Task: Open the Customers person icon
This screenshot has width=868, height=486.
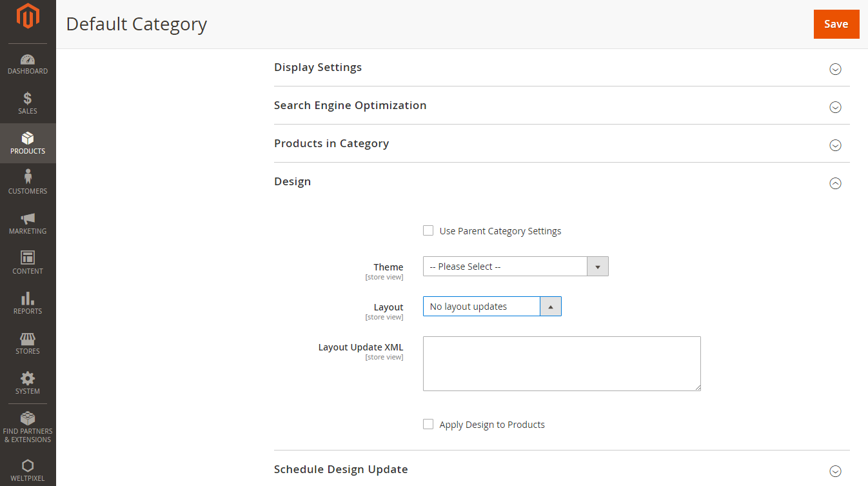Action: [28, 177]
